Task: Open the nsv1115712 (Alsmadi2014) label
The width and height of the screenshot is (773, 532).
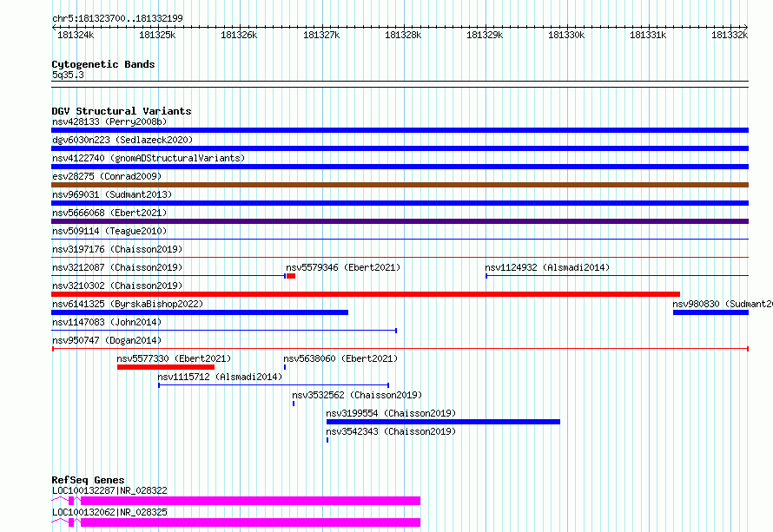Action: coord(220,377)
